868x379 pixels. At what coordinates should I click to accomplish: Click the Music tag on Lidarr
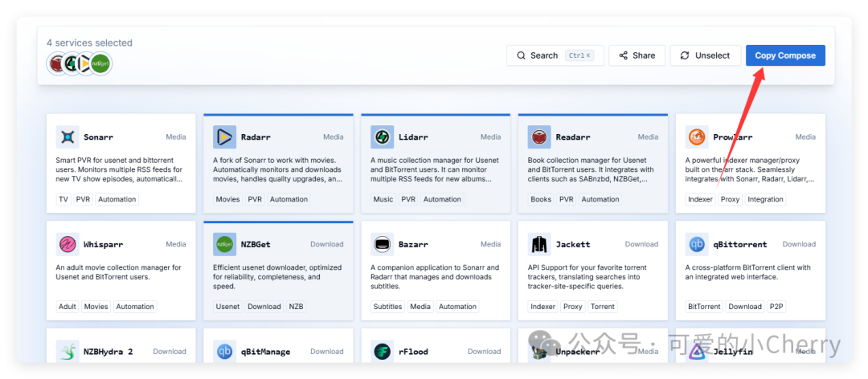click(x=383, y=199)
